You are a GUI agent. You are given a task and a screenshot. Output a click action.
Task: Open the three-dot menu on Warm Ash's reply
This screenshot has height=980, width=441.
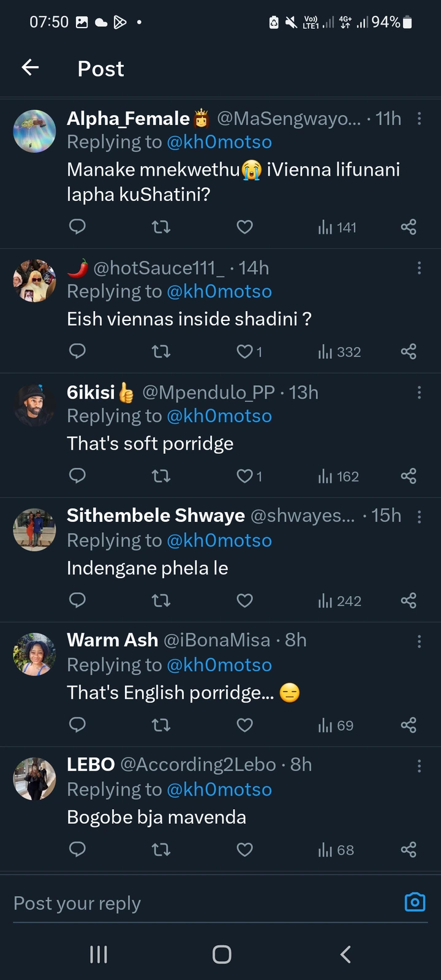(419, 641)
